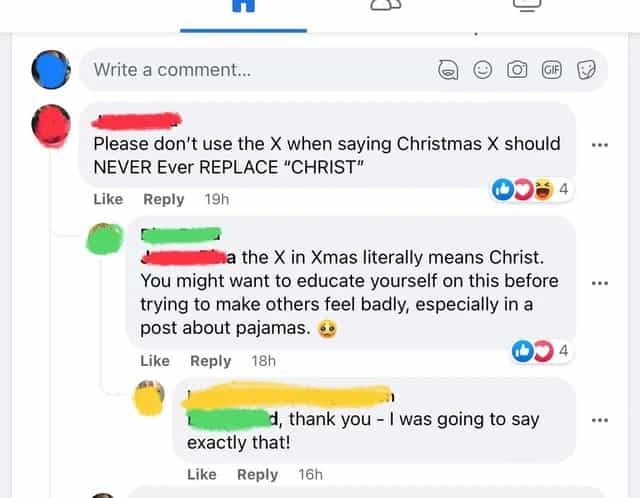
Task: Click the green profile picture of the replier
Action: point(106,238)
